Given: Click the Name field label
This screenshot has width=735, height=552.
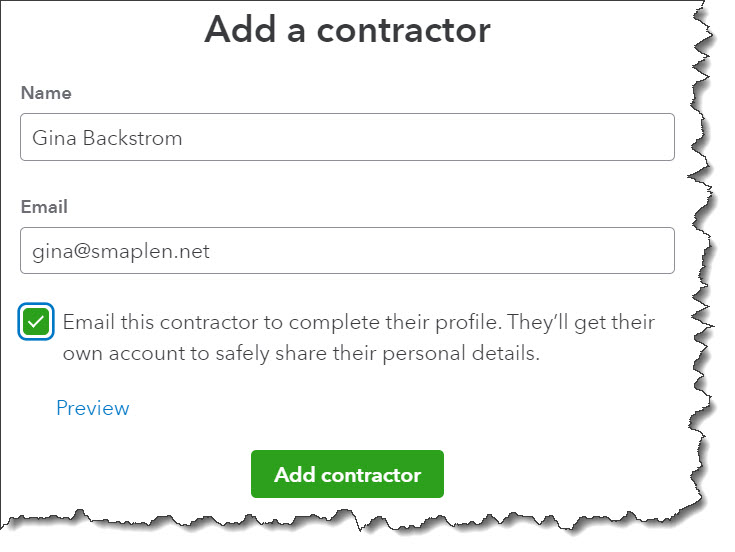Looking at the screenshot, I should [x=46, y=93].
